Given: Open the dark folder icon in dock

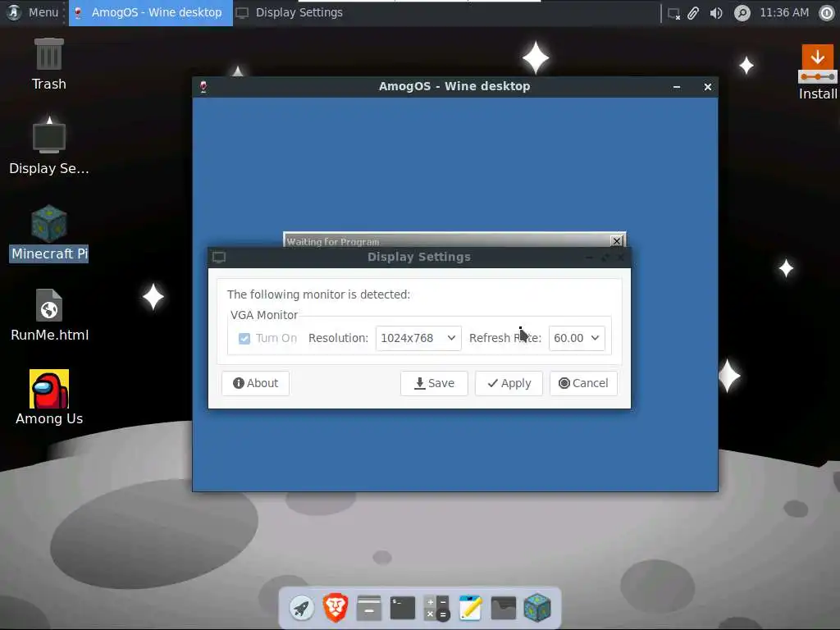Looking at the screenshot, I should 504,608.
